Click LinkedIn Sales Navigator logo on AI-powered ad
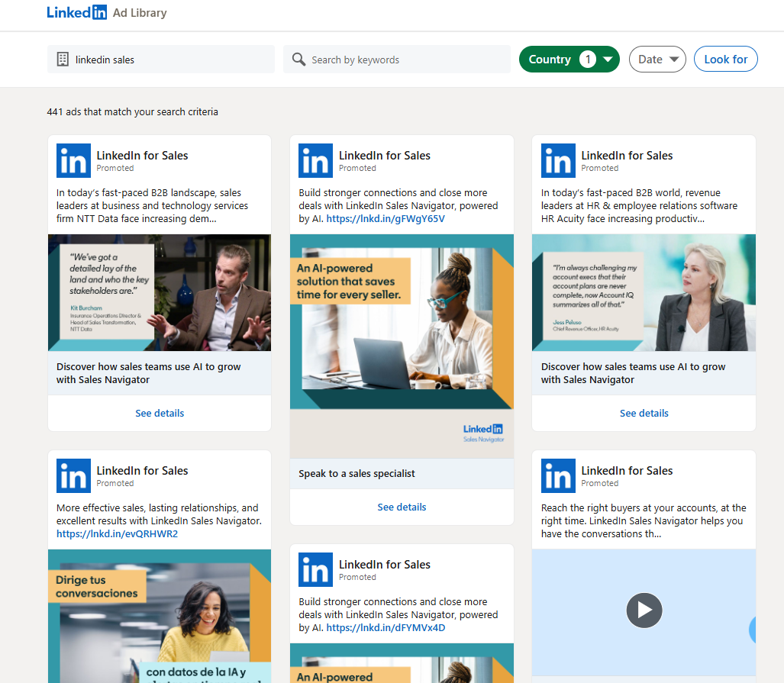Image resolution: width=784 pixels, height=683 pixels. pos(483,433)
